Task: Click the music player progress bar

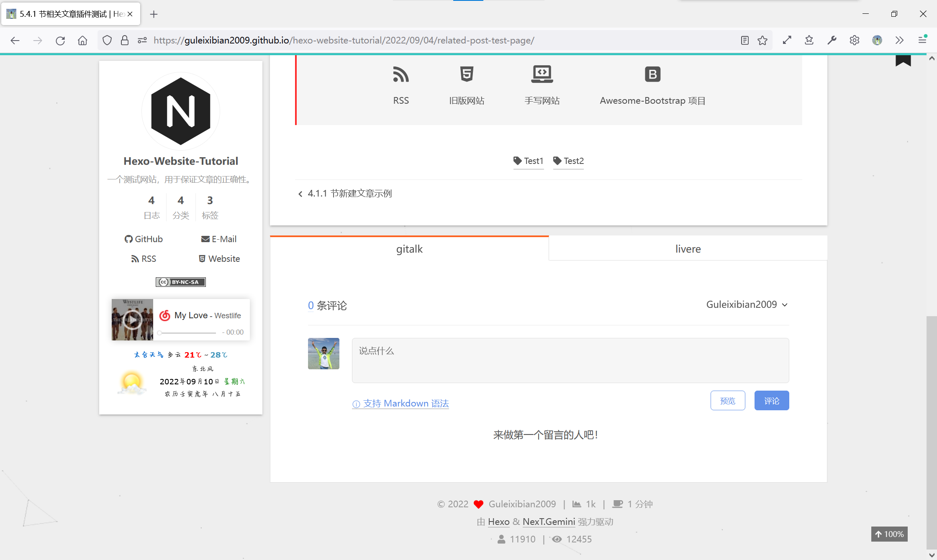Action: [188, 333]
